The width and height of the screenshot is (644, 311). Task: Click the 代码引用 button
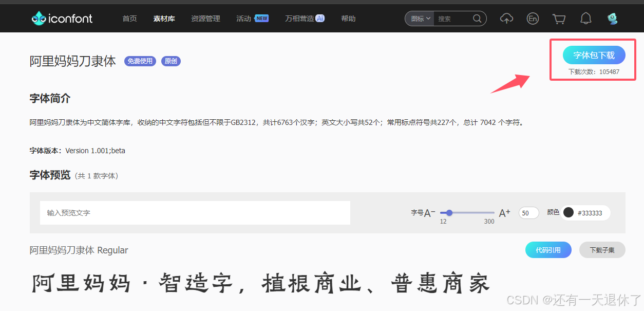pos(548,250)
